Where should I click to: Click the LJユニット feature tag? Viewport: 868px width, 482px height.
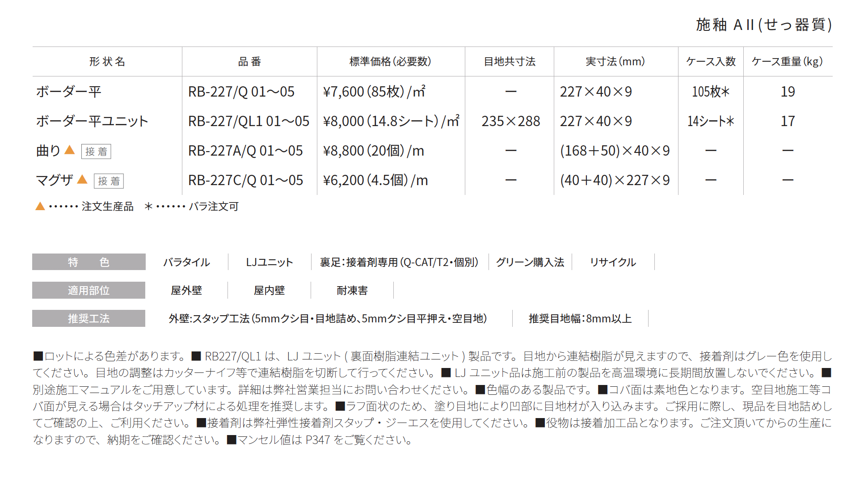click(269, 262)
